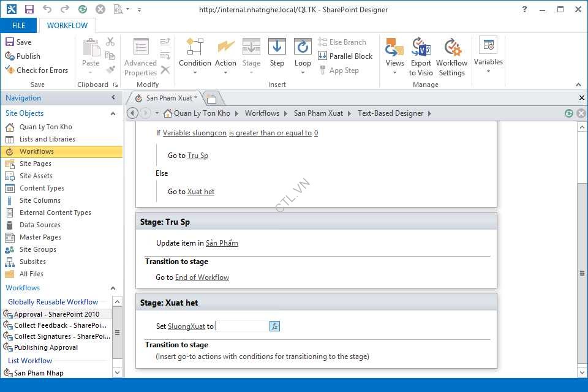Open the Loop dropdown

(x=303, y=56)
